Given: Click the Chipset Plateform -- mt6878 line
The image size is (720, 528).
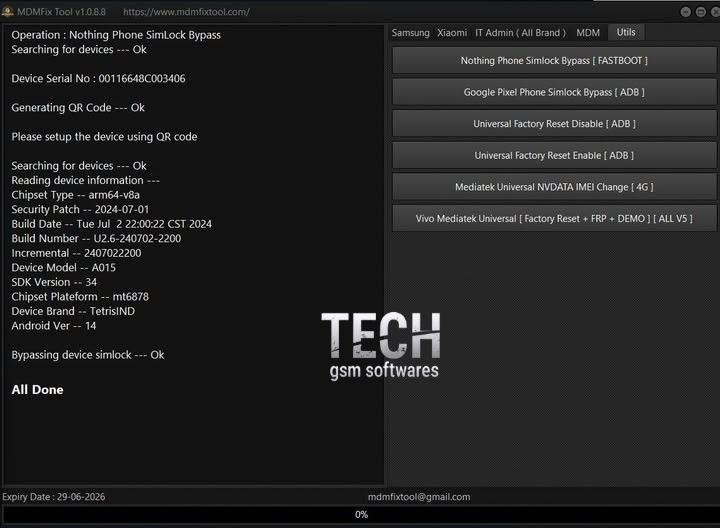Looking at the screenshot, I should click(80, 297).
